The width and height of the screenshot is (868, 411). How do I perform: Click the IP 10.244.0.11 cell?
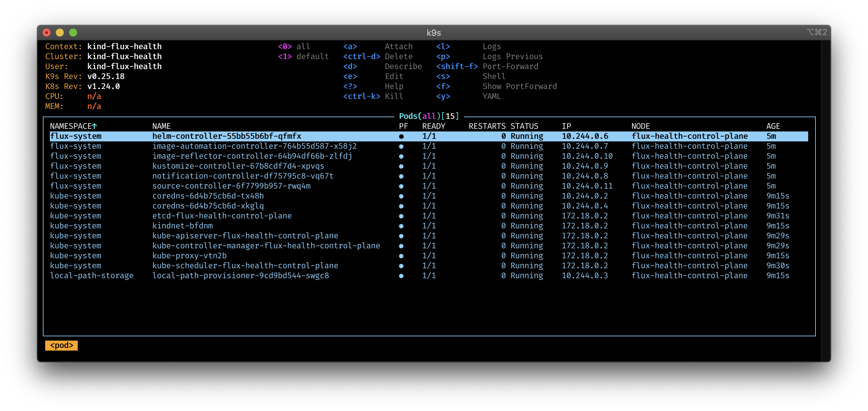point(587,186)
